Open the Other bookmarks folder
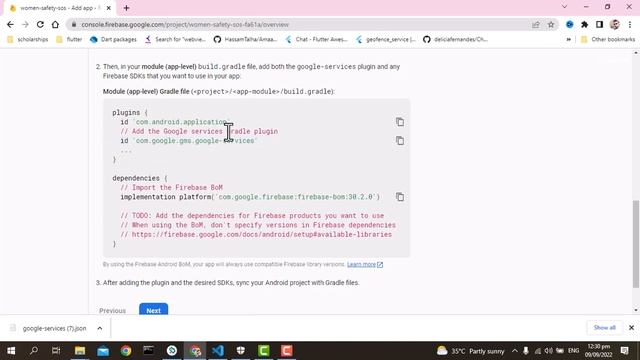 (x=608, y=39)
